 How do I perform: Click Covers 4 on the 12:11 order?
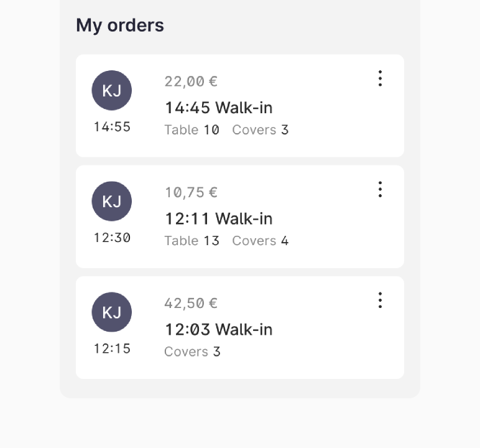261,241
